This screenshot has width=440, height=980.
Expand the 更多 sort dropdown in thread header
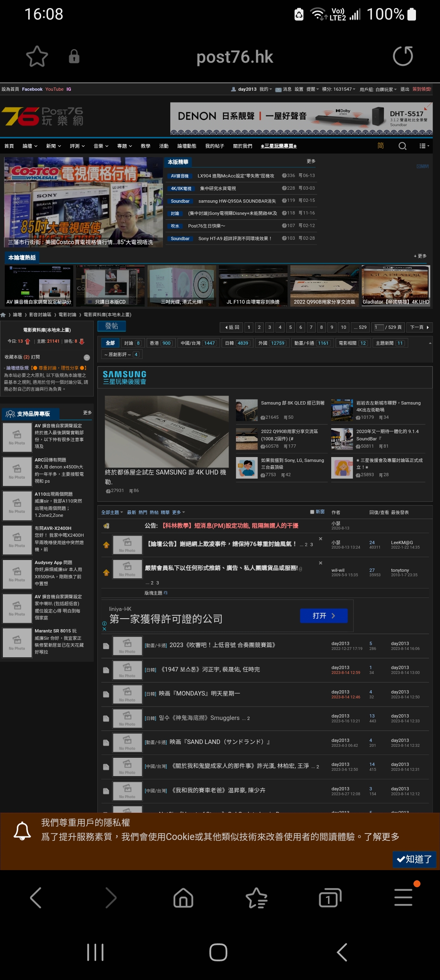tap(178, 512)
